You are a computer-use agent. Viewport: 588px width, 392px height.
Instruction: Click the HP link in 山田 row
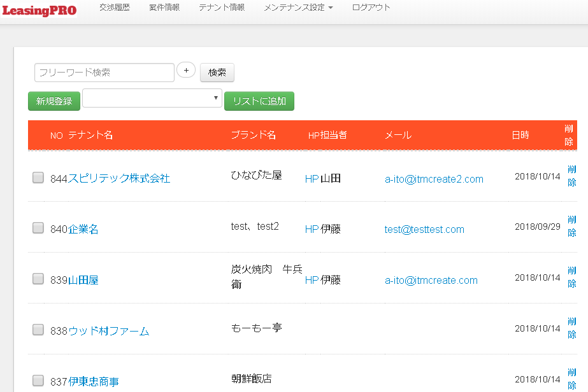(312, 179)
